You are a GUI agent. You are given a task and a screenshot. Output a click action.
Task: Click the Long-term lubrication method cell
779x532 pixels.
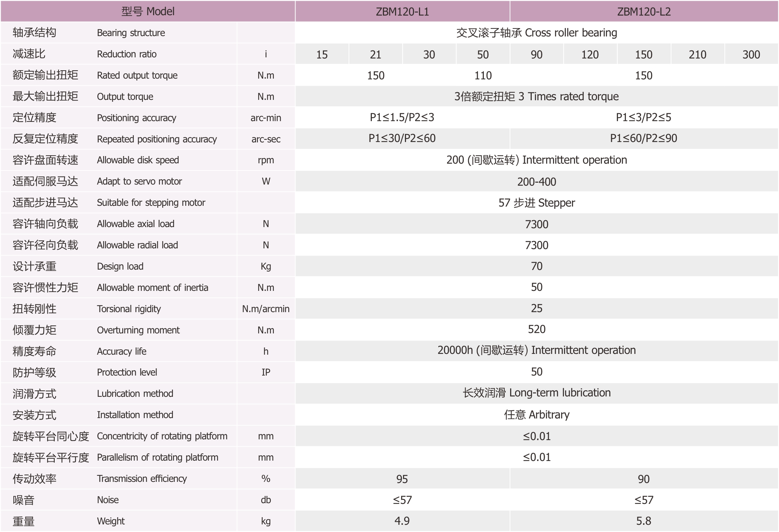(x=536, y=393)
